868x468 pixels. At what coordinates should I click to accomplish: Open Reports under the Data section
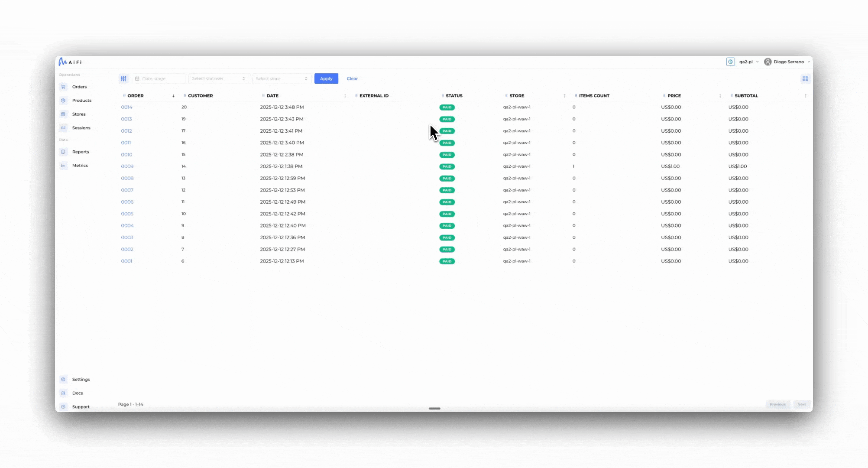coord(81,152)
